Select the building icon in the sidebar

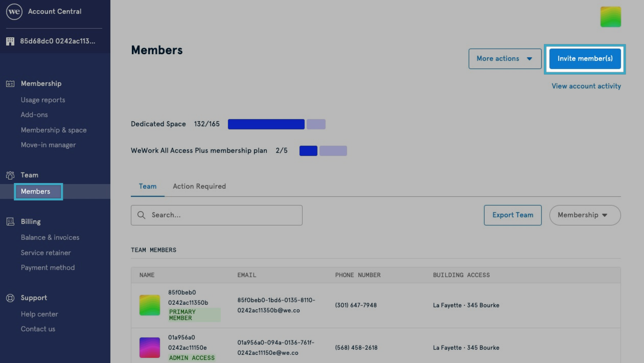click(x=10, y=41)
